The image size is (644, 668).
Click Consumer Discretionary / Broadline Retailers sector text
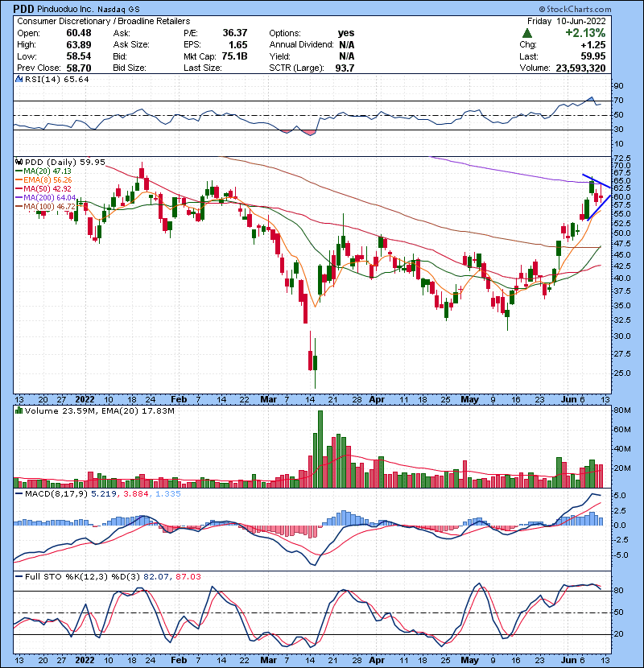pos(104,21)
